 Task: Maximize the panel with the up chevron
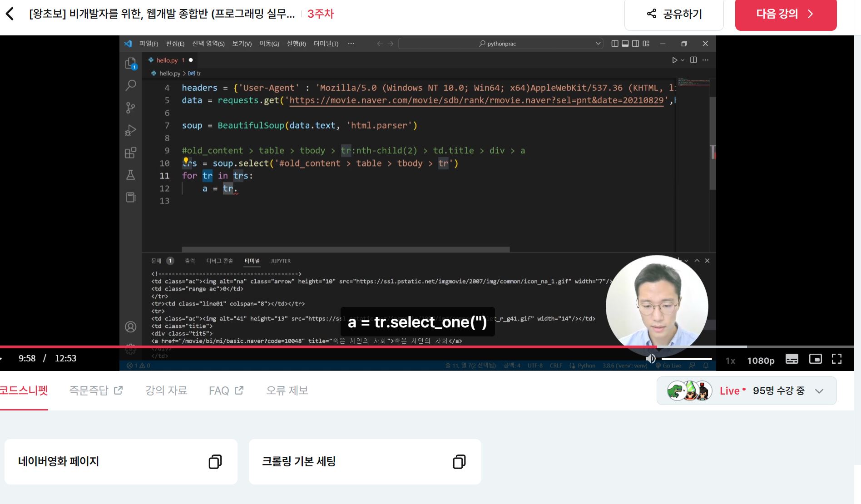click(697, 261)
